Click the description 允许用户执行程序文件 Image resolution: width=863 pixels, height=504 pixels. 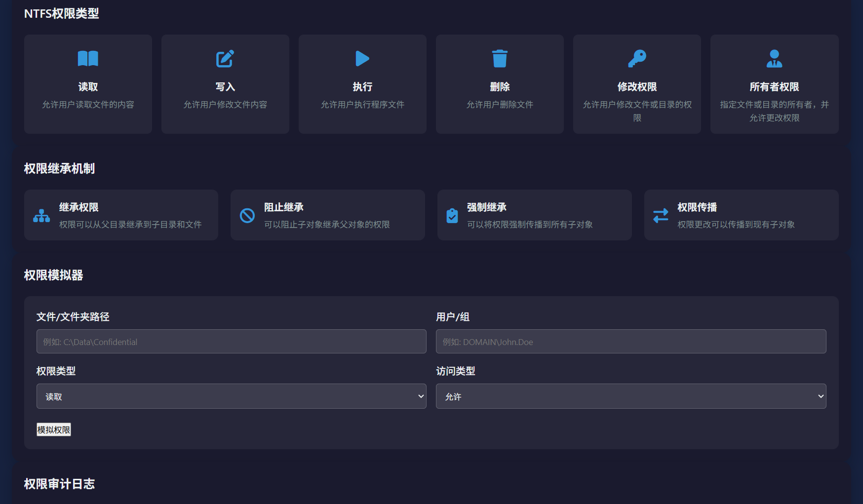(x=362, y=105)
